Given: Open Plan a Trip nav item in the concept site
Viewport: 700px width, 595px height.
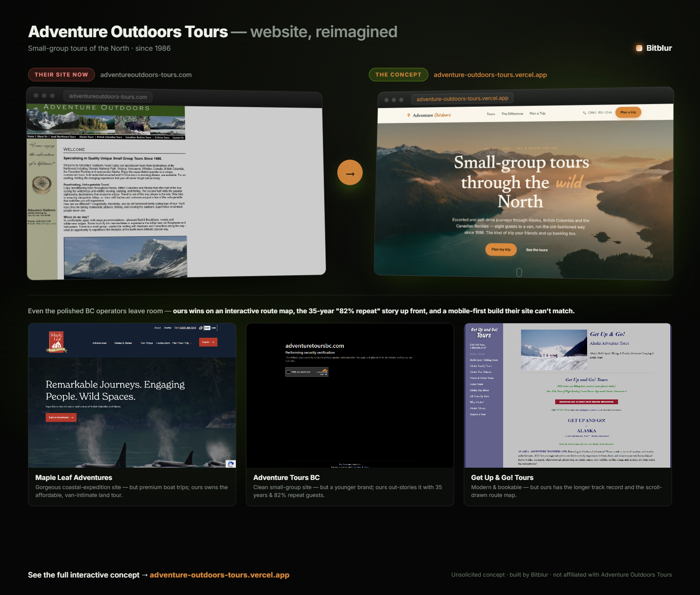Looking at the screenshot, I should tap(537, 113).
